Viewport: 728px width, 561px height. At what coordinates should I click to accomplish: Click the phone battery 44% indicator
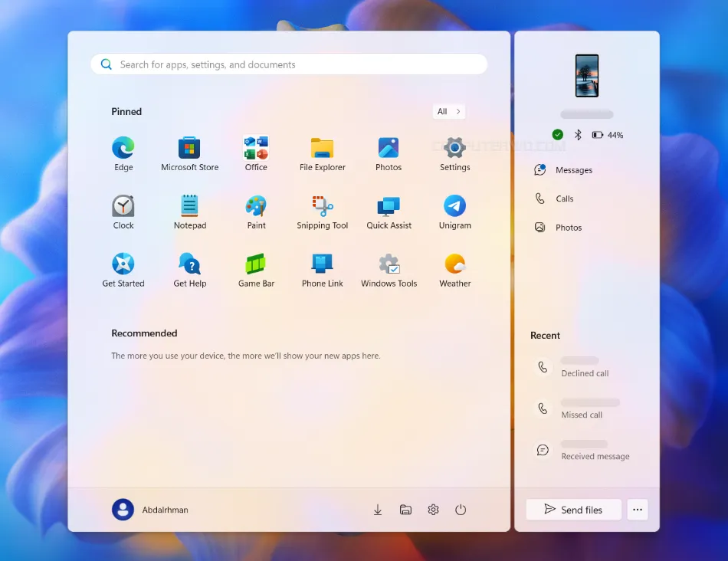coord(607,135)
